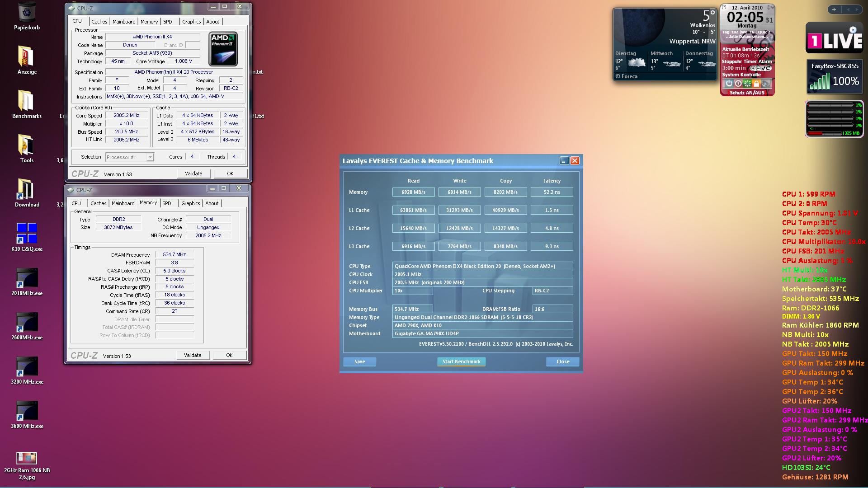The width and height of the screenshot is (868, 488).
Task: Click the orange lock icon under System Kontrolle
Action: pyautogui.click(x=756, y=84)
